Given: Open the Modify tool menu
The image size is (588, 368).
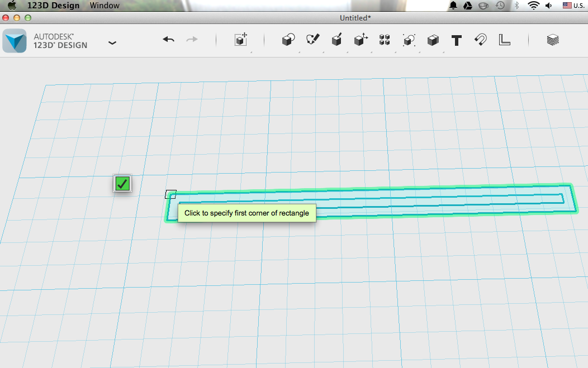Looking at the screenshot, I should [x=361, y=40].
